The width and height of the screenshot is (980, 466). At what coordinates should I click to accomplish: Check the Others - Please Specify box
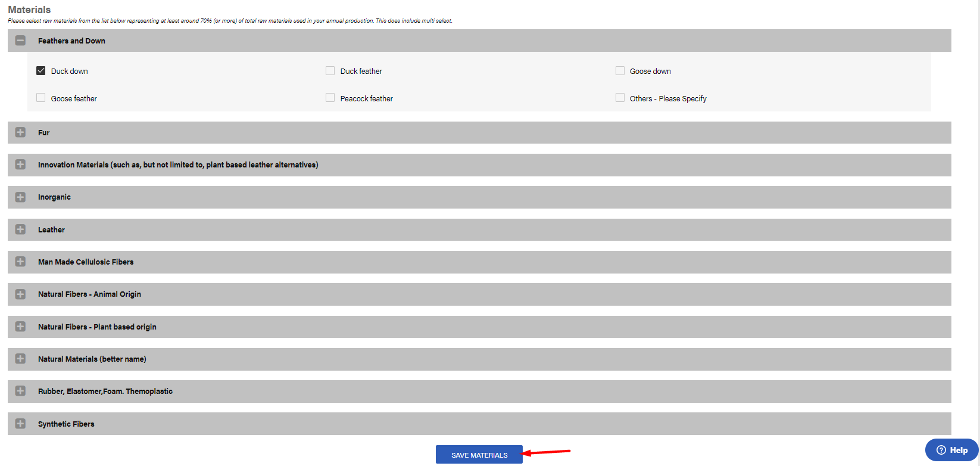click(620, 98)
